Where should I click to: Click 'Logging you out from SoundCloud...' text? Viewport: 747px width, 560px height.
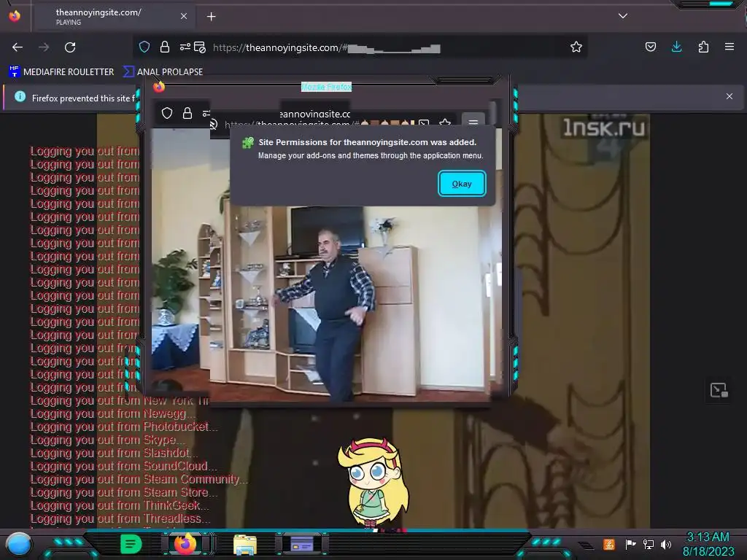(124, 466)
